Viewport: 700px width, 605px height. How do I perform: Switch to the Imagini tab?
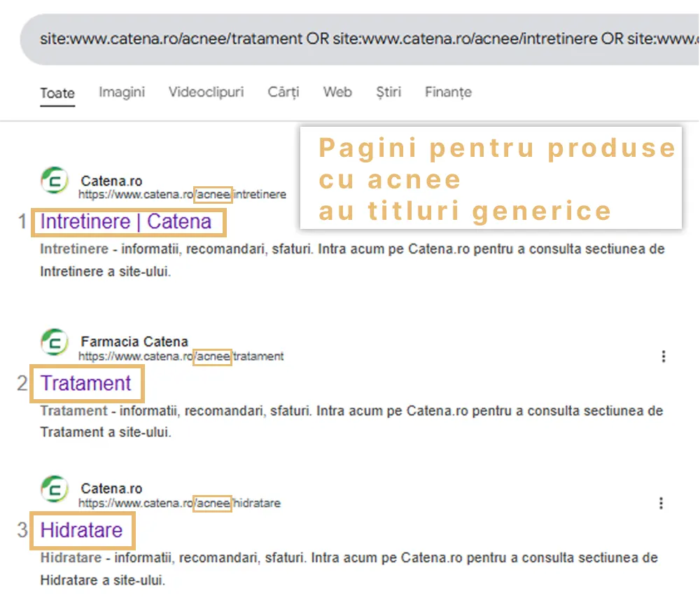coord(122,92)
